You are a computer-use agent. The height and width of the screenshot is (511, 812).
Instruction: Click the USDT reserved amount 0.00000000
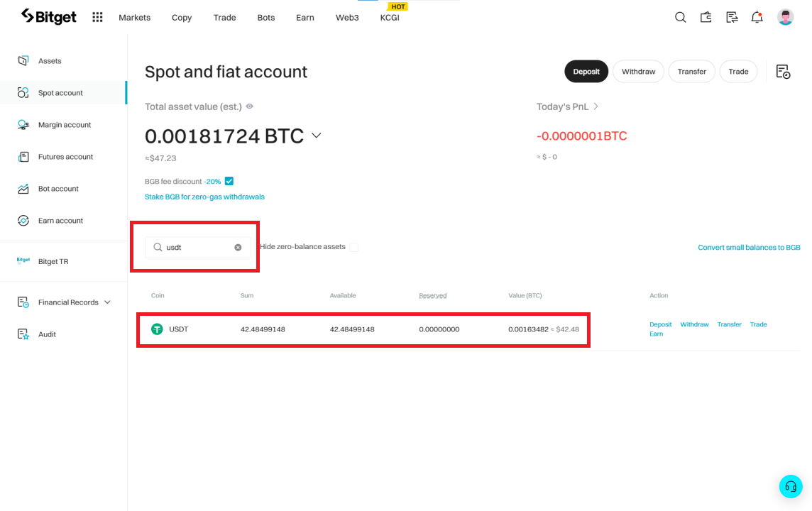point(439,329)
